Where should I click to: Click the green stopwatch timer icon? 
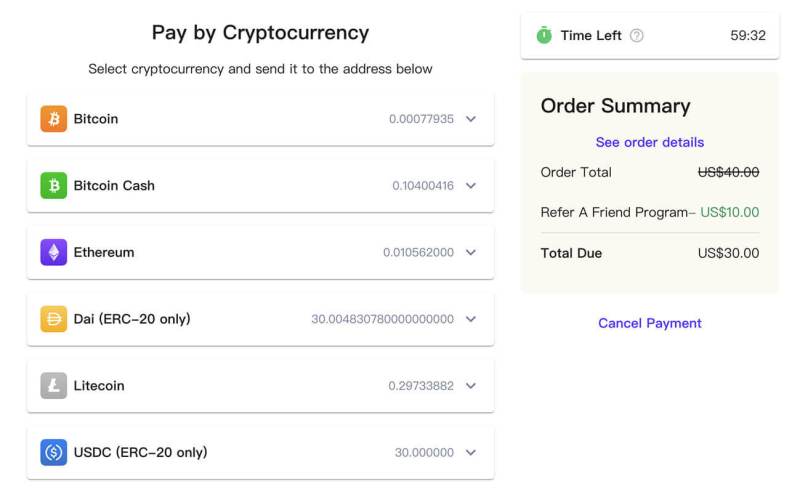pos(544,35)
